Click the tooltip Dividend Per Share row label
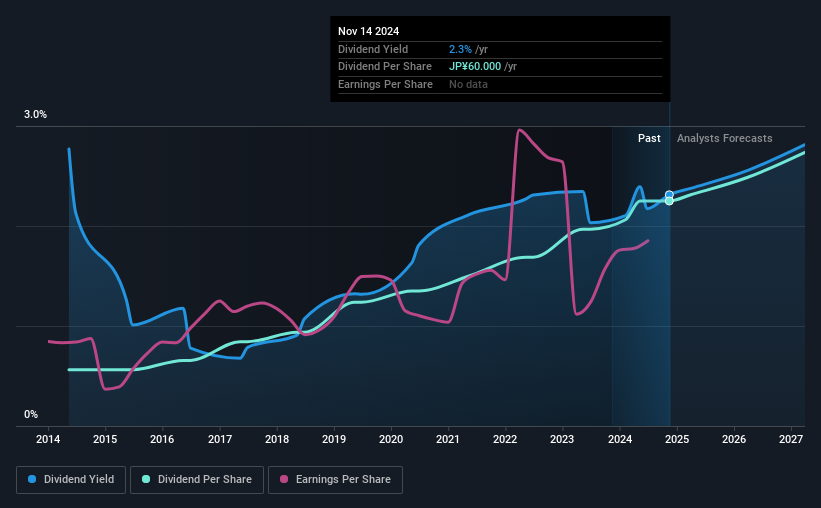 click(x=385, y=67)
